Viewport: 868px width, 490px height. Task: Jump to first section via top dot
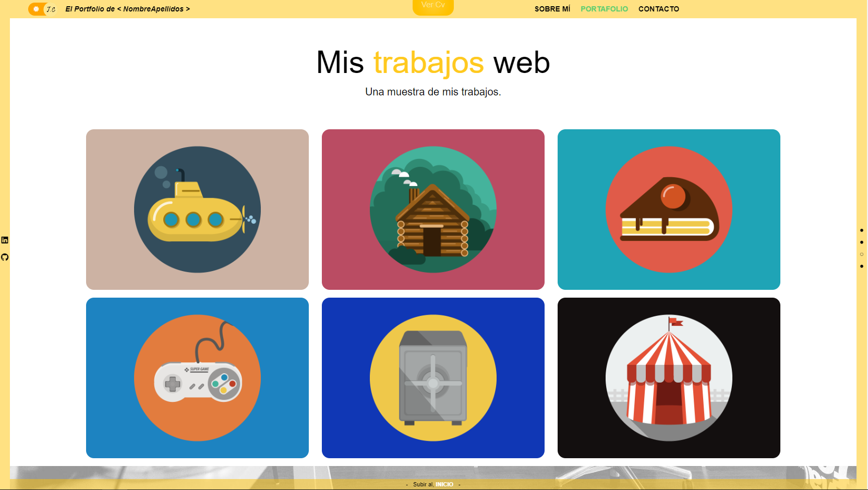click(862, 230)
